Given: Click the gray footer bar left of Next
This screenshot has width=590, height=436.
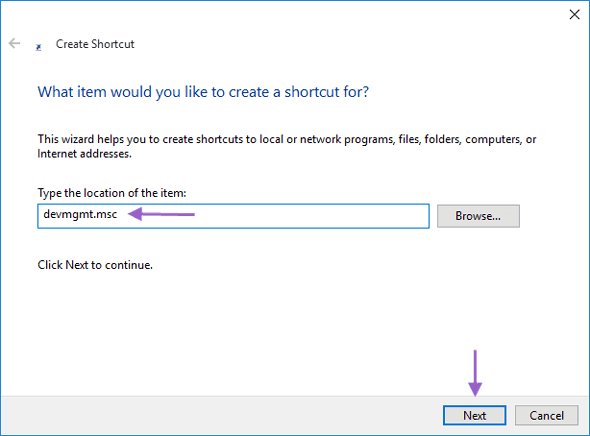Looking at the screenshot, I should pos(221,415).
